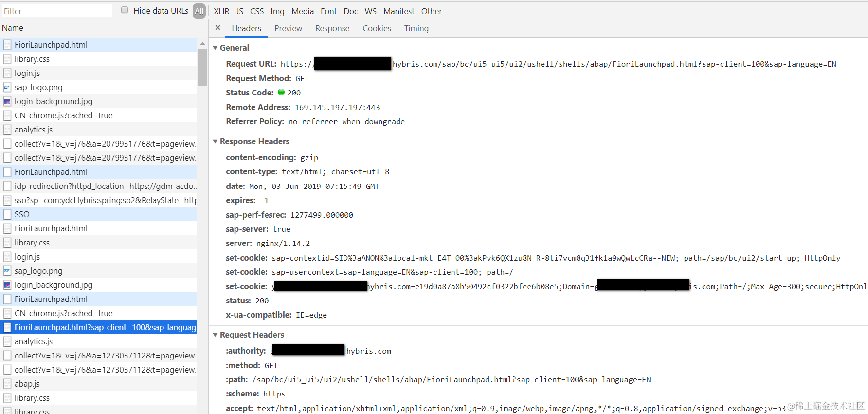The width and height of the screenshot is (868, 414).
Task: Filter requests by Manifest
Action: (x=399, y=11)
